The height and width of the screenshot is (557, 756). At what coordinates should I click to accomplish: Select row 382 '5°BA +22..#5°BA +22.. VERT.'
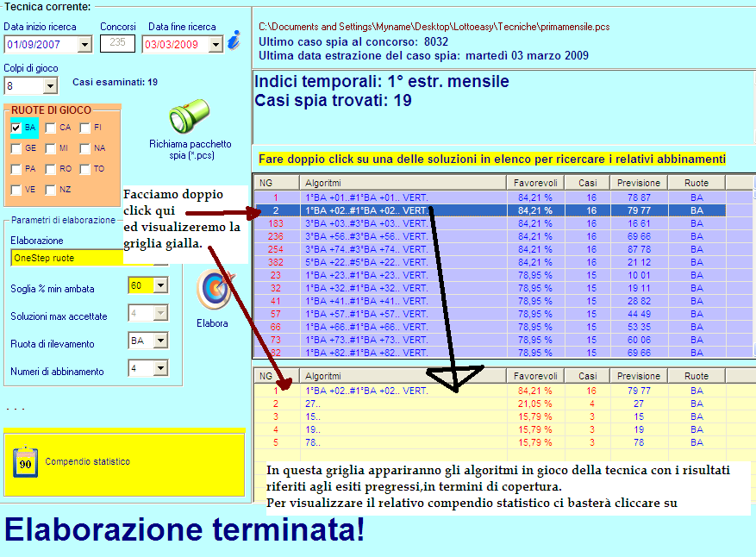490,262
